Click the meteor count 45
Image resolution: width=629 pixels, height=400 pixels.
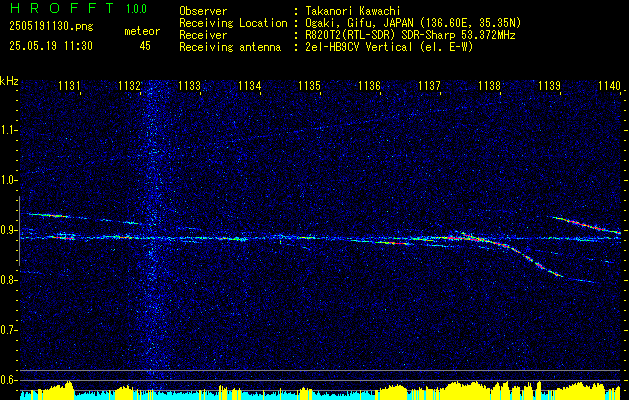point(145,46)
